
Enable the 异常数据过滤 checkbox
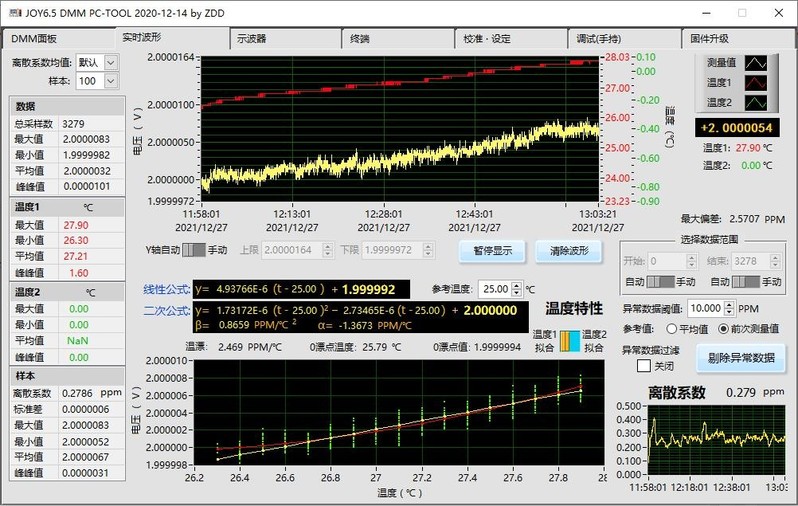coord(644,365)
